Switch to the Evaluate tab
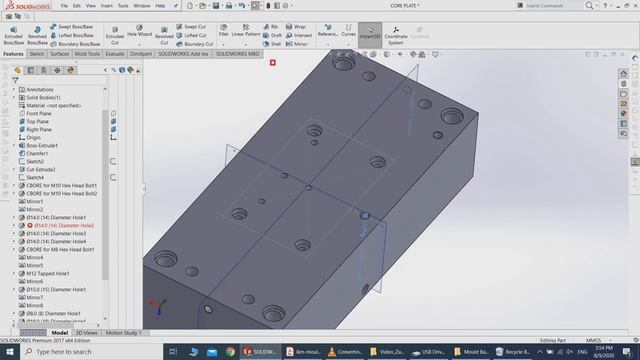Screen dimensions: 640x360 click(115, 54)
